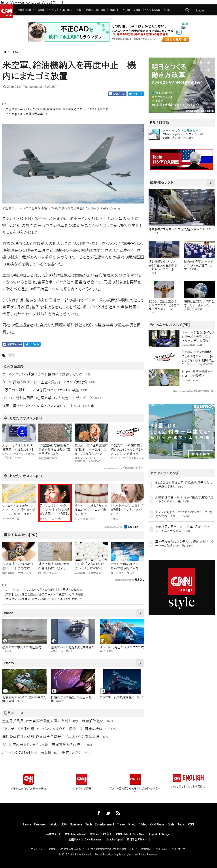217x868 pixels.
Task: Open World in top navigation
Action: click(42, 10)
